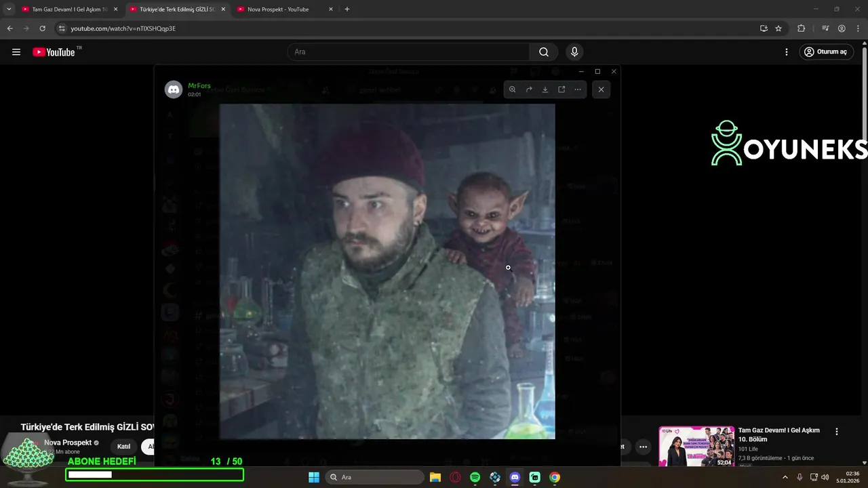Open Chrome from taskbar
Image resolution: width=868 pixels, height=488 pixels.
(555, 477)
